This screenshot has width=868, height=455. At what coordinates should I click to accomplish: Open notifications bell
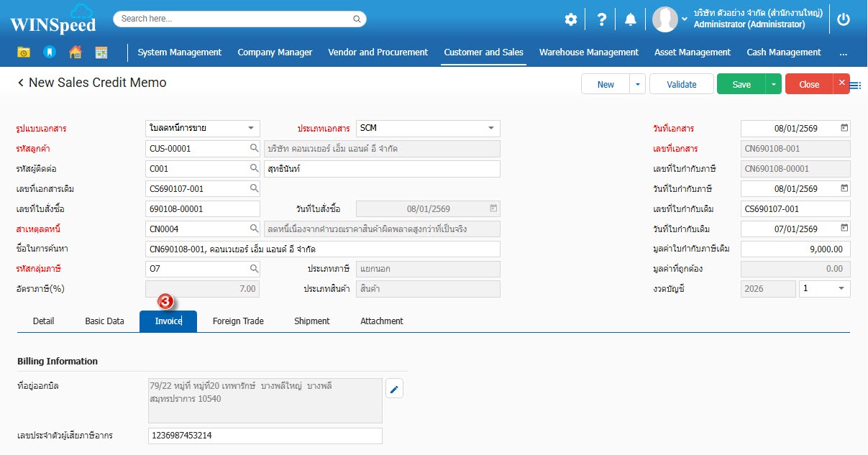tap(630, 19)
